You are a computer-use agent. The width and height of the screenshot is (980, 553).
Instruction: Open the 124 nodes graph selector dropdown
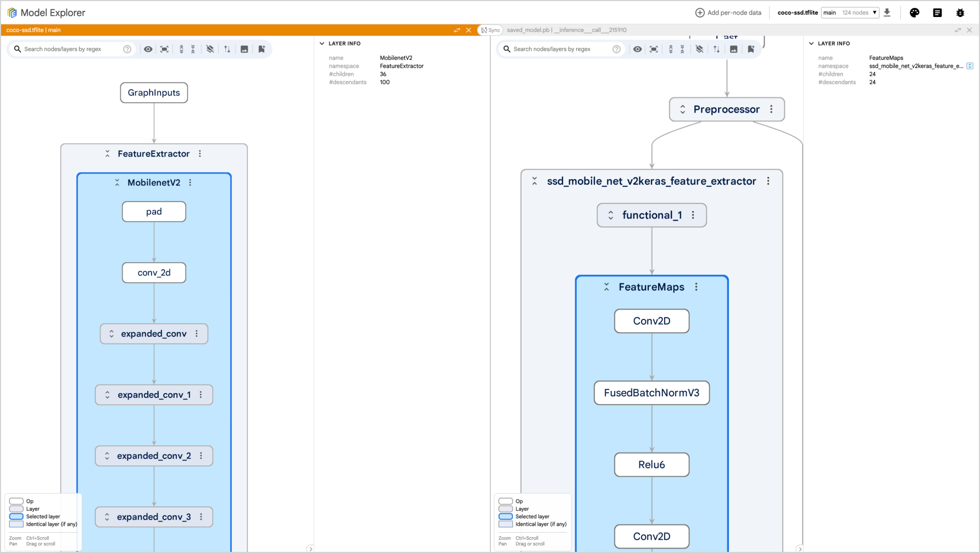pos(850,12)
